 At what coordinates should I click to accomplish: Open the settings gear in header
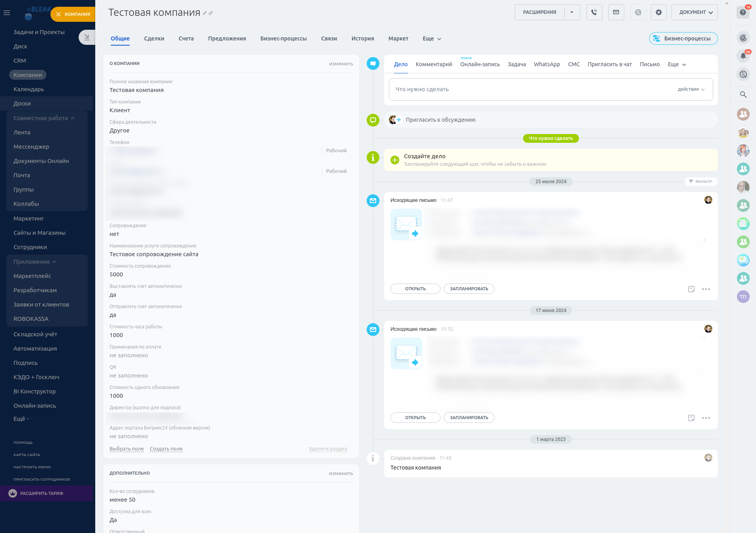[659, 12]
